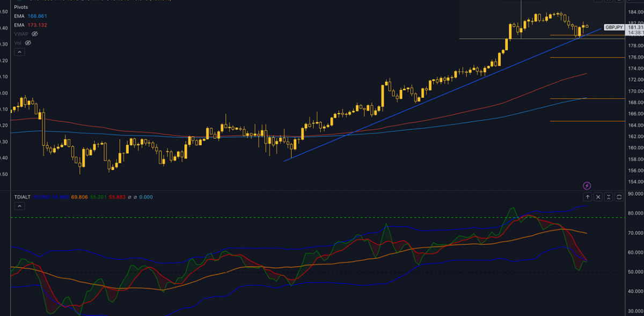Collapse the main chart indicator legend
The width and height of the screenshot is (644, 316).
19,52
